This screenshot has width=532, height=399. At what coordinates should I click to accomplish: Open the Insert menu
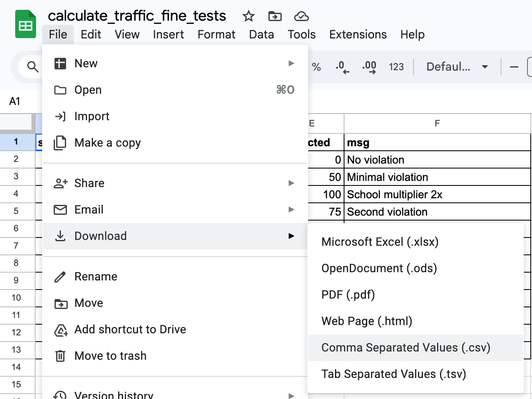[168, 35]
